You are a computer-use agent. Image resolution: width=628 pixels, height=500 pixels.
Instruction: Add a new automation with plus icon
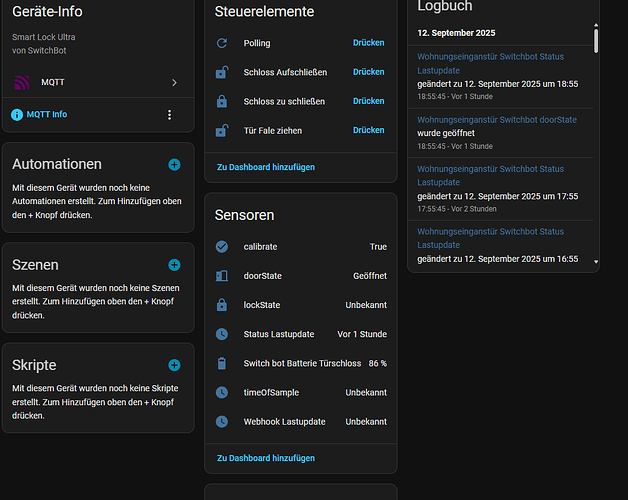click(x=174, y=165)
